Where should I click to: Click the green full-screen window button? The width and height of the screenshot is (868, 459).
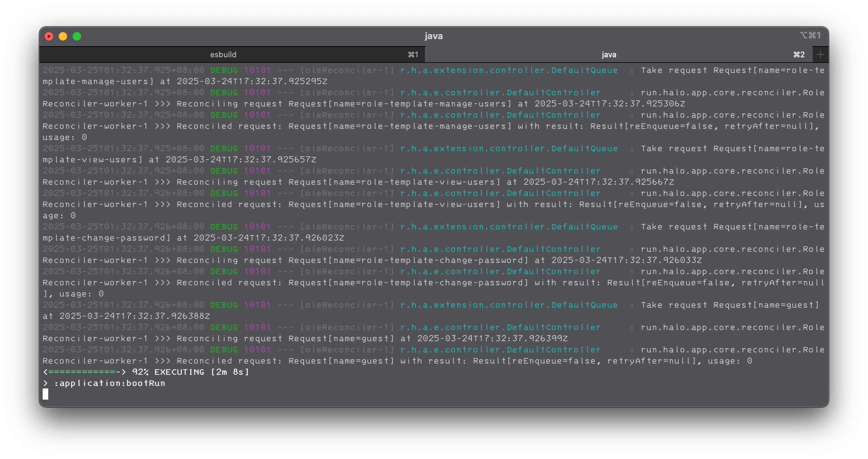pos(77,36)
